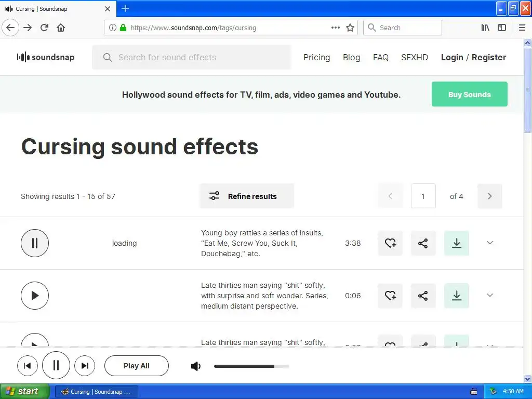Mute audio with the speaker icon
Screen dimensions: 532x399
(196, 366)
